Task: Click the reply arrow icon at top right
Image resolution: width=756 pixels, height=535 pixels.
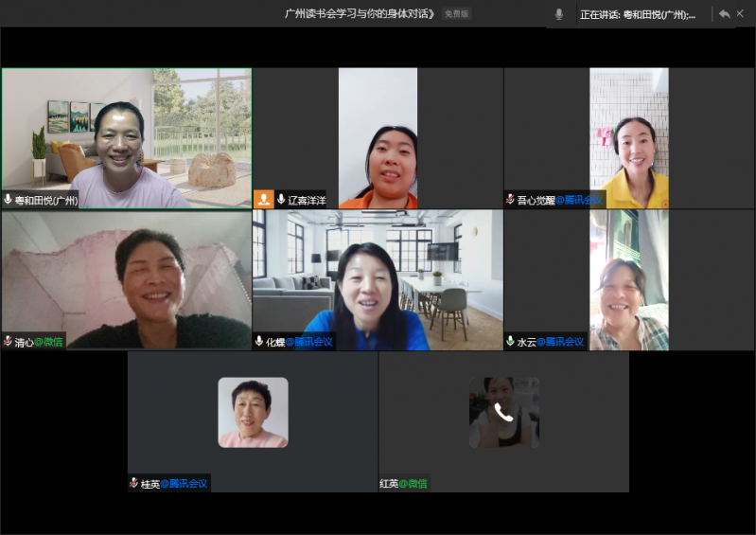Action: 724,14
